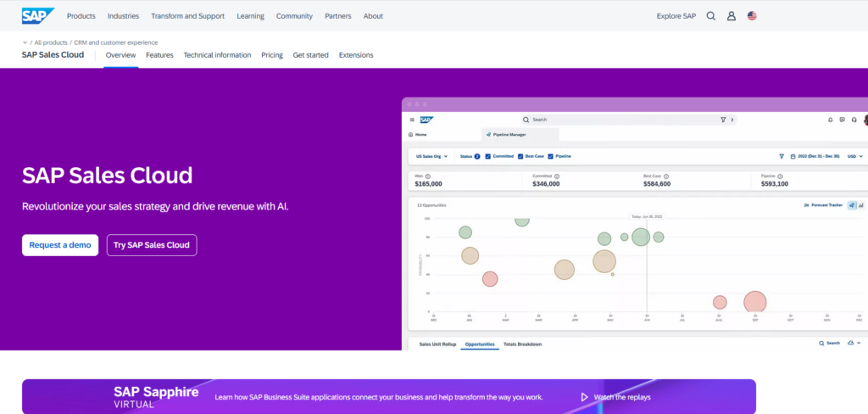Open the Partners menu
This screenshot has width=868, height=414.
(x=338, y=16)
